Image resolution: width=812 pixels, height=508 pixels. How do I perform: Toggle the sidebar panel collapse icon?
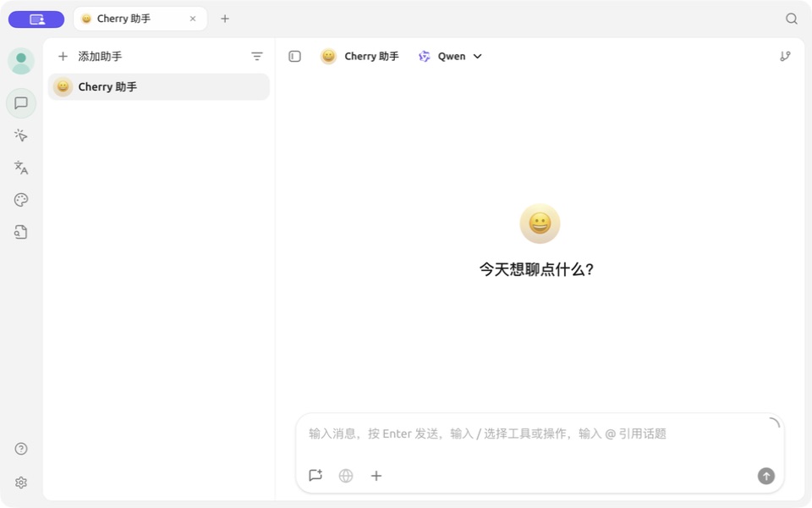(294, 56)
